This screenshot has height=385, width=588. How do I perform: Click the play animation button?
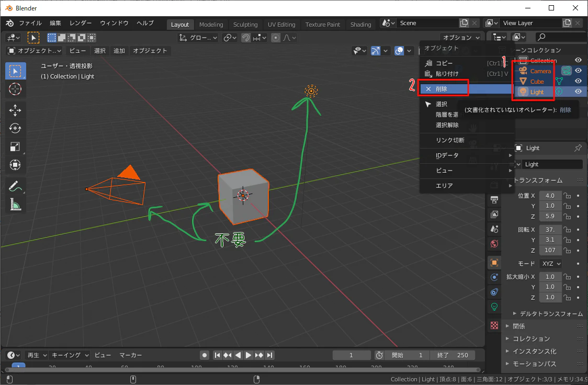[x=248, y=355]
